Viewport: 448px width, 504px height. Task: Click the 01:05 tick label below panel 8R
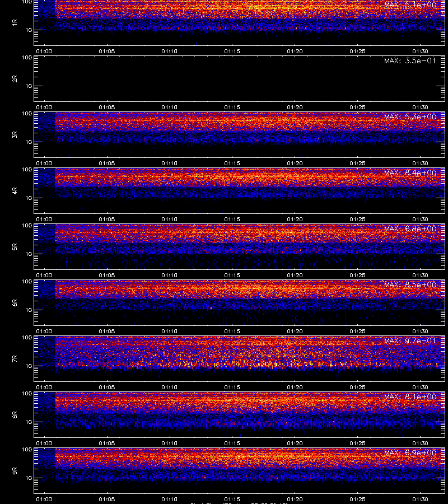tap(107, 444)
